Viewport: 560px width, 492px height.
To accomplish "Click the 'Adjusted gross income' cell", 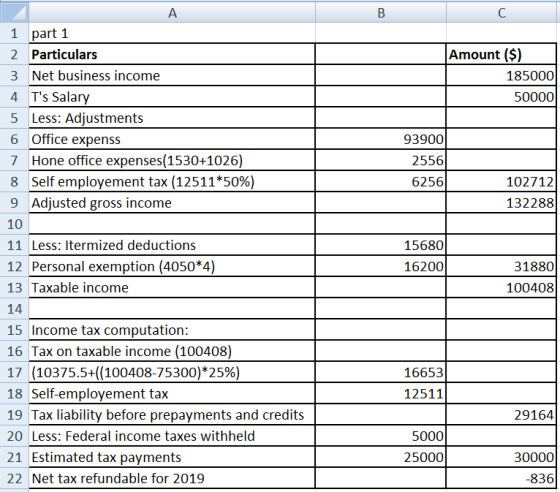I will coord(172,203).
